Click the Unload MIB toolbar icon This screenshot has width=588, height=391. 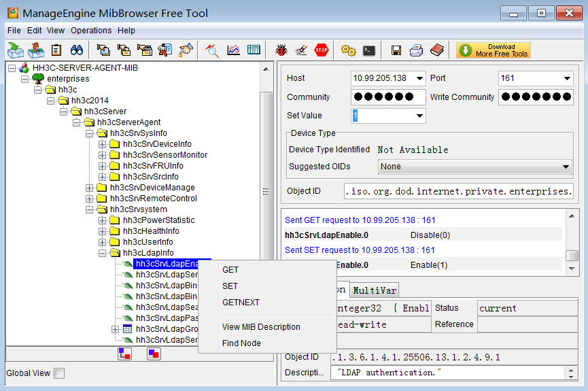[36, 50]
